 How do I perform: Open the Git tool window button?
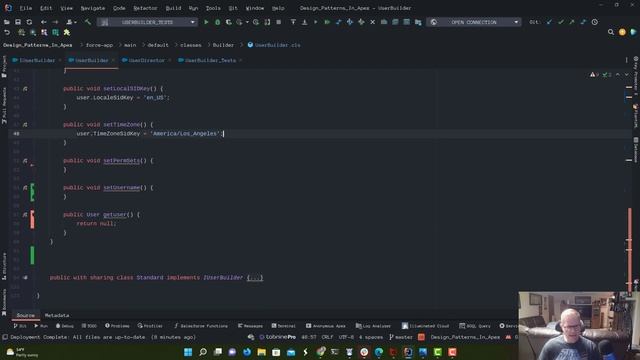click(x=20, y=326)
